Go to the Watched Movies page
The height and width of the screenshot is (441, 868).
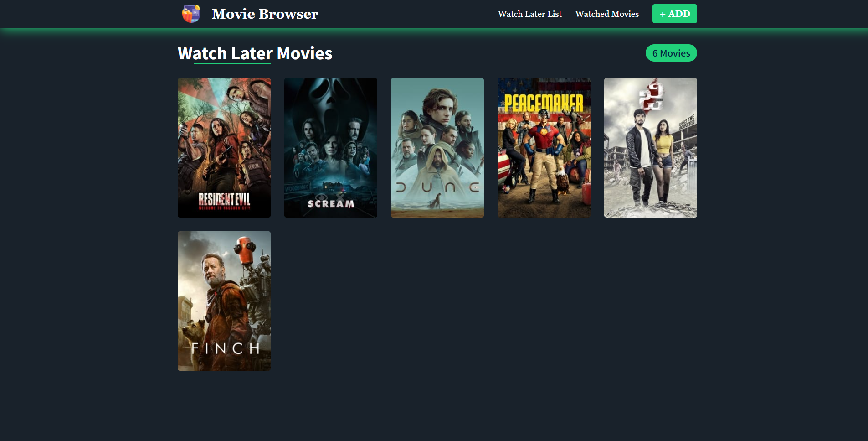pyautogui.click(x=607, y=14)
